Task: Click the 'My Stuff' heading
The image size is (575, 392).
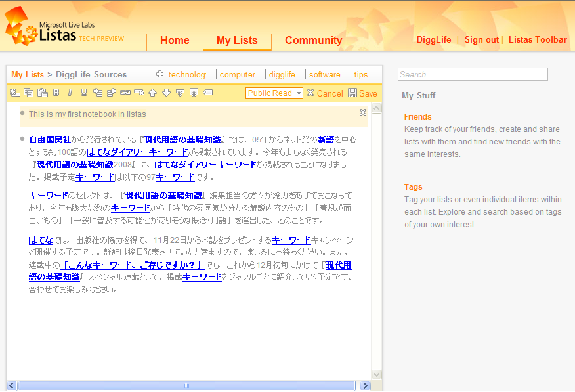Action: 418,95
